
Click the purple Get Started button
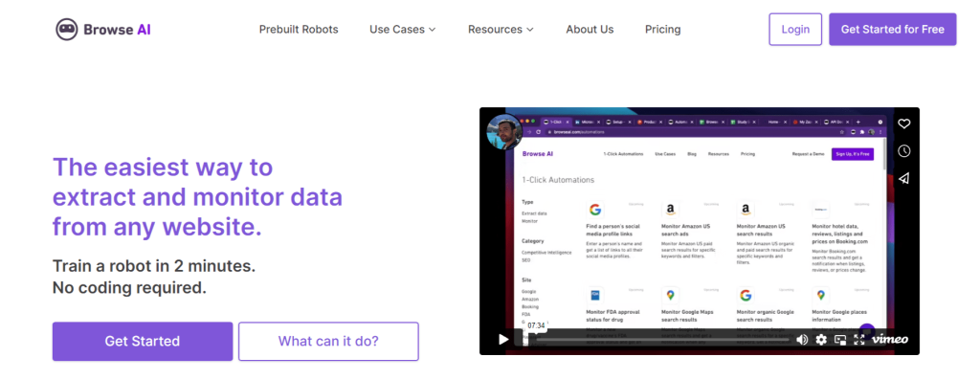[143, 342]
